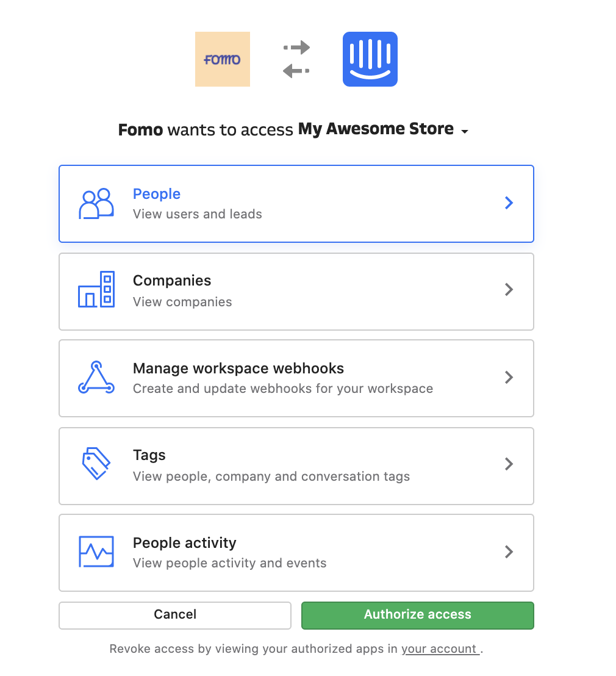Expand the People permission details
The image size is (616, 676).
tap(509, 203)
